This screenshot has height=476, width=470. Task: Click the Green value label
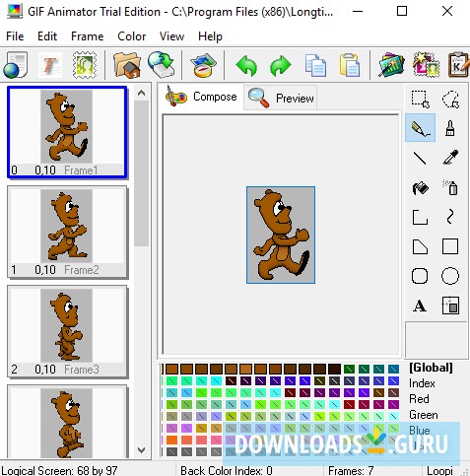[x=424, y=415]
